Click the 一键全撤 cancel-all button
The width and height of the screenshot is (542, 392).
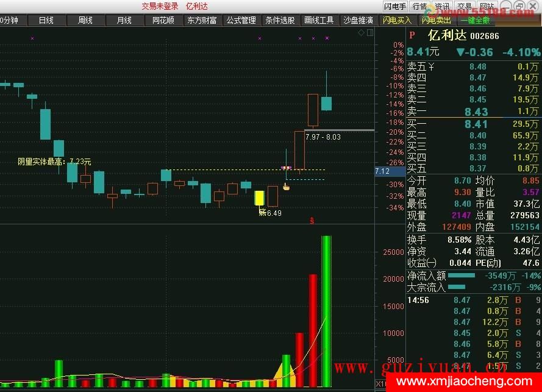point(475,20)
